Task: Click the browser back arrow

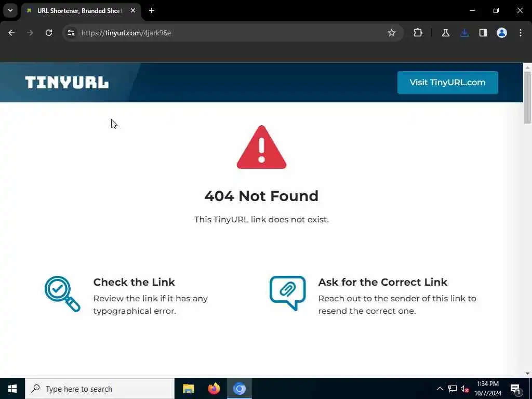Action: pos(11,33)
